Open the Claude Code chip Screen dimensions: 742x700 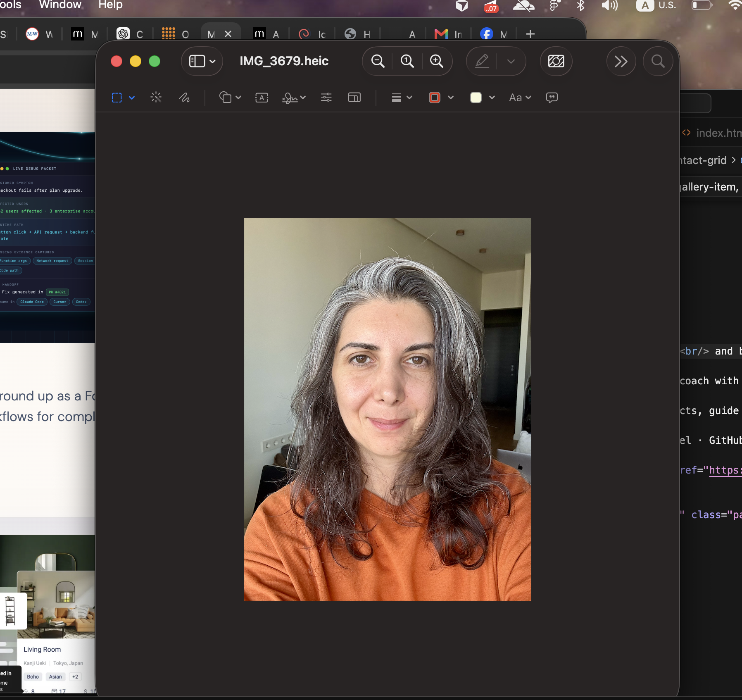coord(32,302)
